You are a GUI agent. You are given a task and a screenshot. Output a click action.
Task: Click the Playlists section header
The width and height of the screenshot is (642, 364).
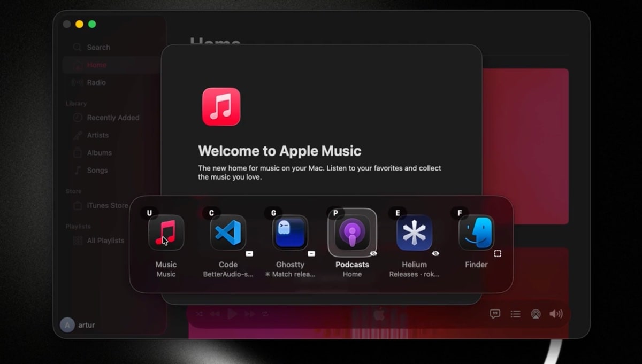pyautogui.click(x=78, y=227)
